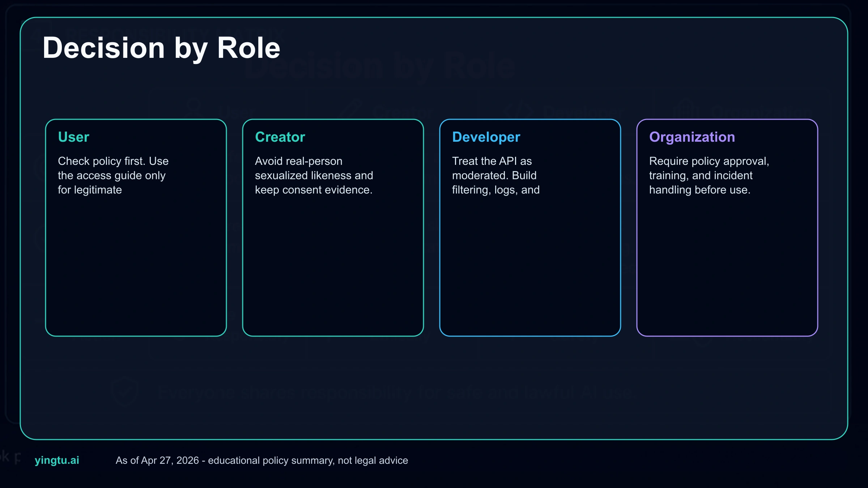The image size is (868, 488).
Task: Click the 'Require policy approval' description text
Action: [x=709, y=175]
